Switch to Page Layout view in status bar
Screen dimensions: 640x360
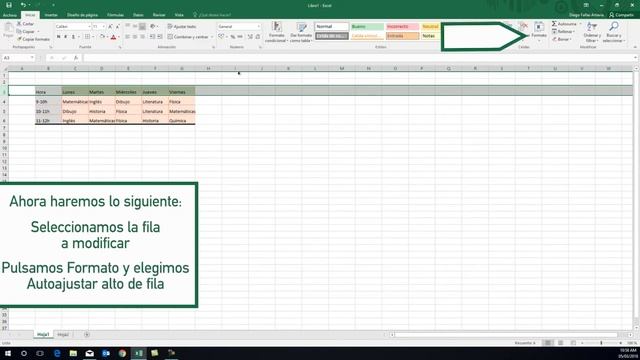560,343
